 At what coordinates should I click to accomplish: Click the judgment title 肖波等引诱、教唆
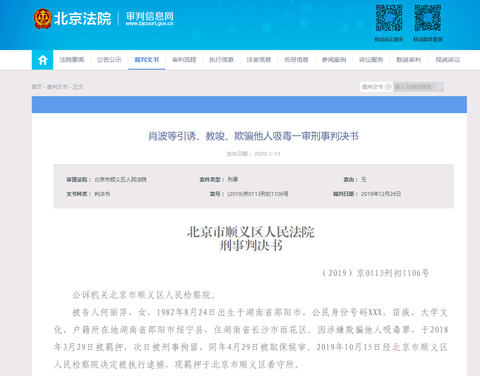coord(253,136)
